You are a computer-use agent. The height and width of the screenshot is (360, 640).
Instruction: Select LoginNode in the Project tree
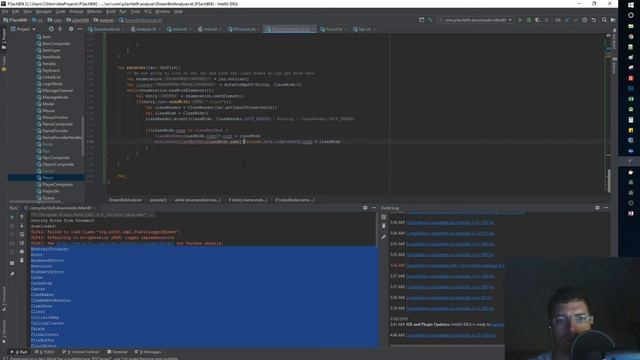pyautogui.click(x=52, y=84)
